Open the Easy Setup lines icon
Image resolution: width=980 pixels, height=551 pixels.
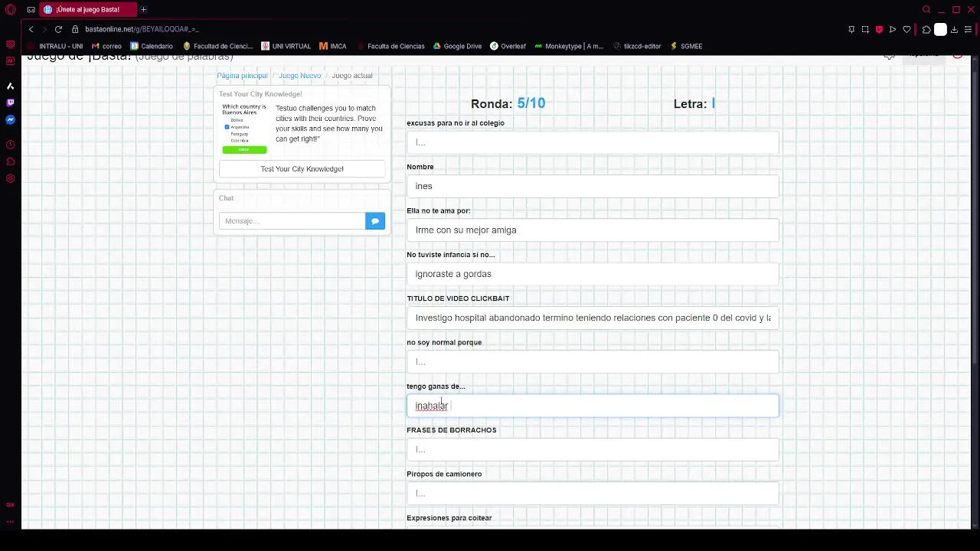[x=969, y=29]
